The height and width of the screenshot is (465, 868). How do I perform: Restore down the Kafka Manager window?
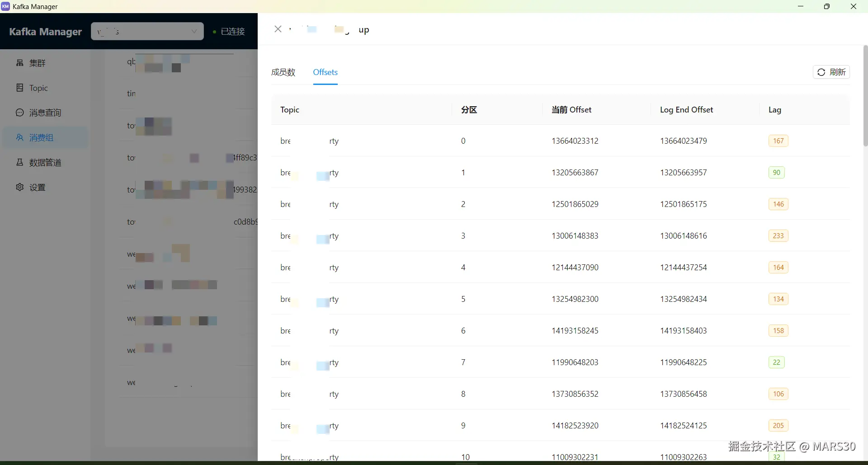coord(827,6)
